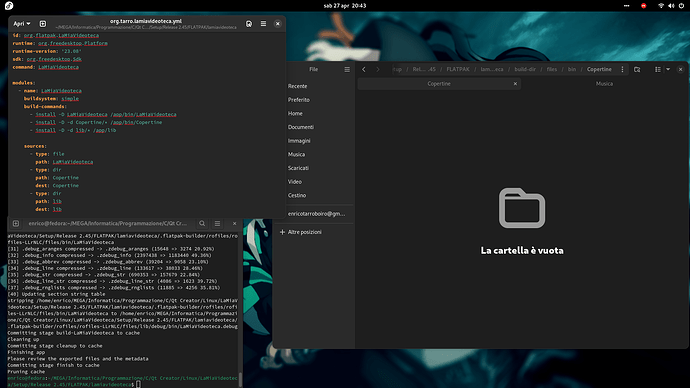690x388 pixels.
Task: Click the find/search icon in text editor header
Action: 249,24
